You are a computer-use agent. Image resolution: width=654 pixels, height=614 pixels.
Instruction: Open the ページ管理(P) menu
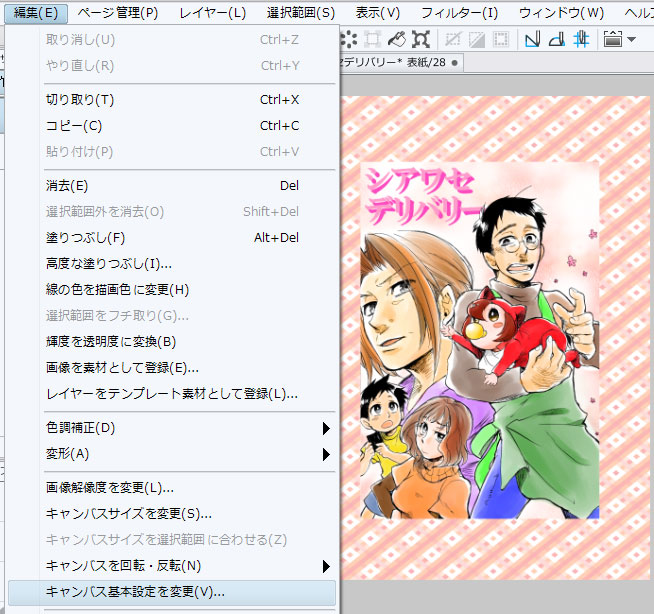(118, 13)
